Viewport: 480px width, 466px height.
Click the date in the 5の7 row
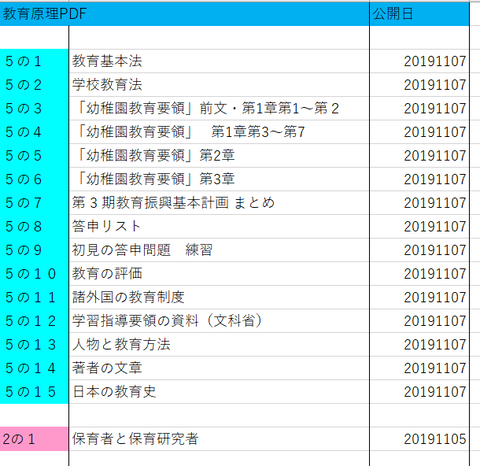tap(419, 203)
